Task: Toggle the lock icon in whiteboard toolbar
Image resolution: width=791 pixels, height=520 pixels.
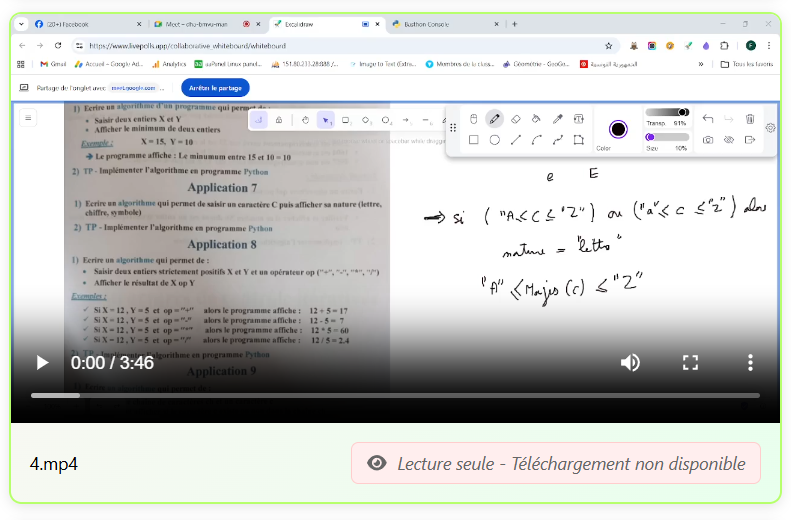Action: tap(278, 120)
